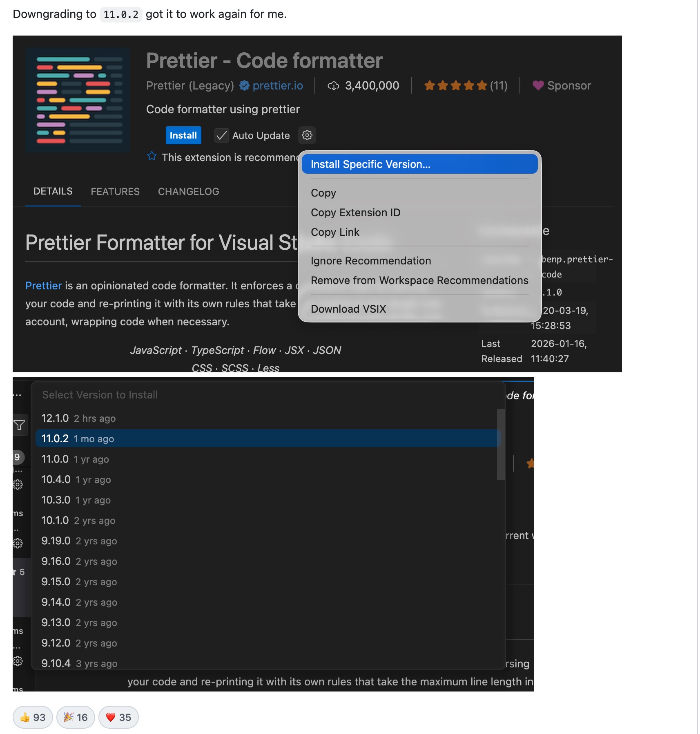
Task: Click the verified publisher badge beside prettier.io
Action: click(244, 86)
